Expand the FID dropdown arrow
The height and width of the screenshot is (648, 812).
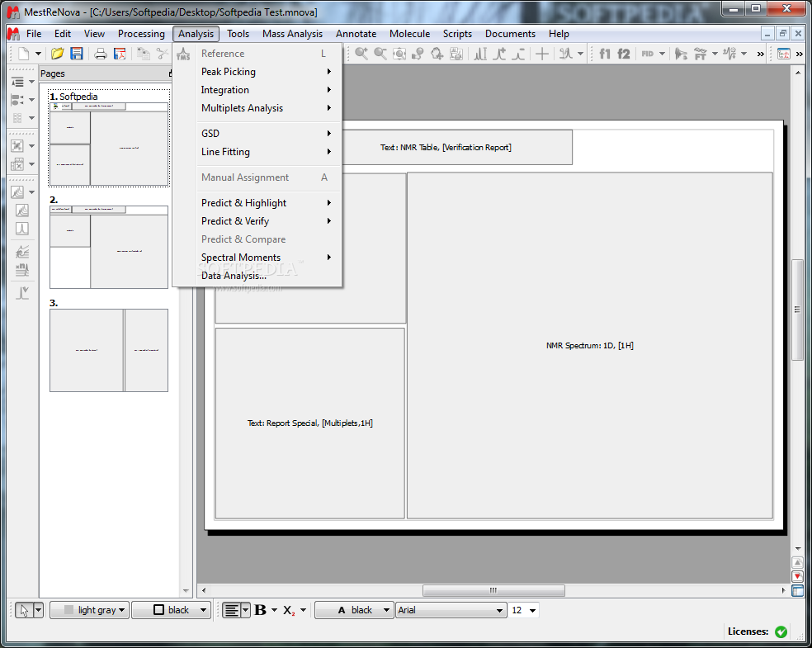662,54
